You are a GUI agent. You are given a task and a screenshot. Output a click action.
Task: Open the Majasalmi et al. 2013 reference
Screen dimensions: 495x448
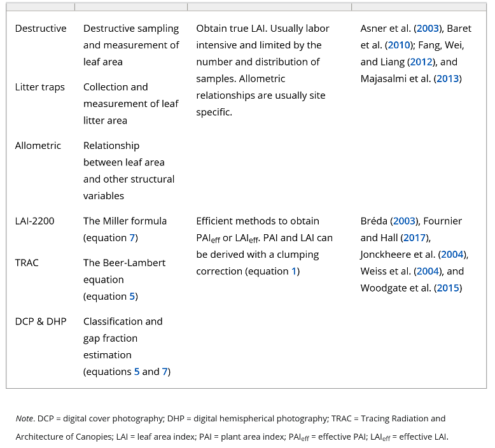click(447, 78)
